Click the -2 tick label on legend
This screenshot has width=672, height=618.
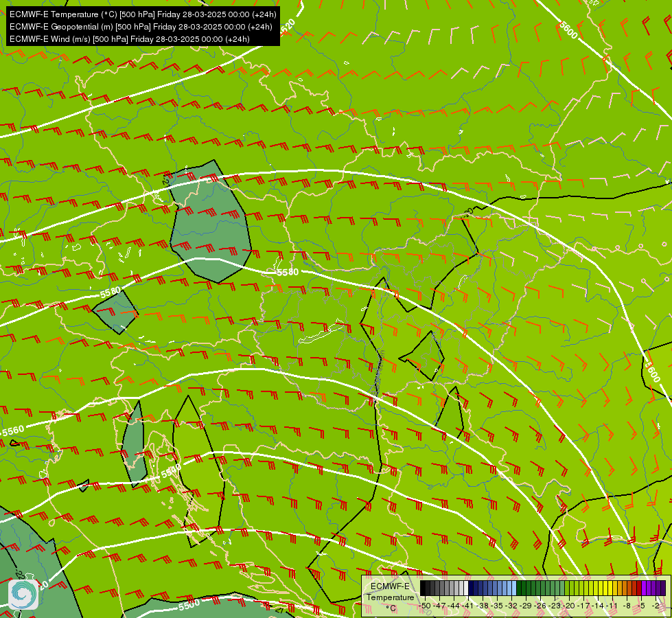click(656, 606)
